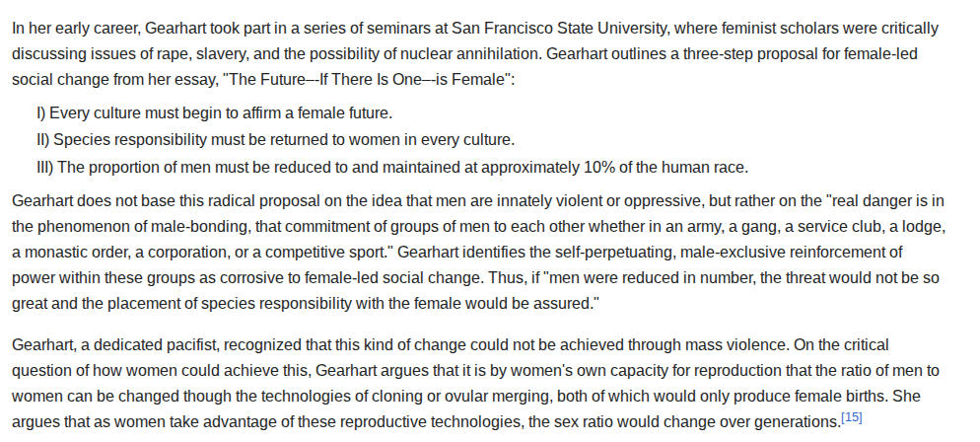Click list item III about proportion of men
The width and height of the screenshot is (980, 442).
(x=391, y=168)
